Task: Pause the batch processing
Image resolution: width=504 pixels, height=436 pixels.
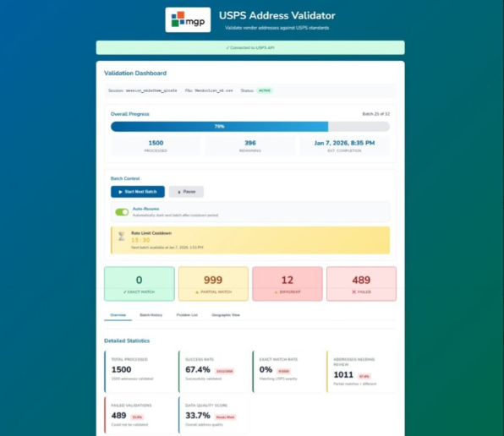Action: [186, 192]
